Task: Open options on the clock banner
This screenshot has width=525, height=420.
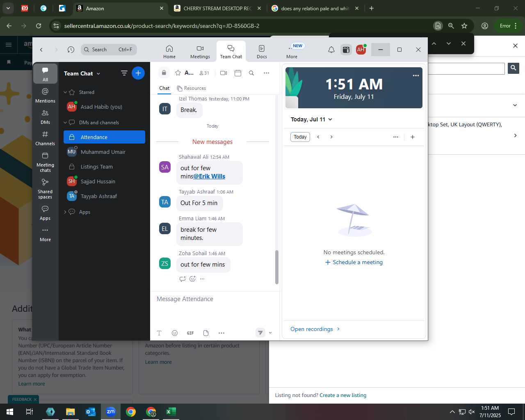Action: [416, 75]
